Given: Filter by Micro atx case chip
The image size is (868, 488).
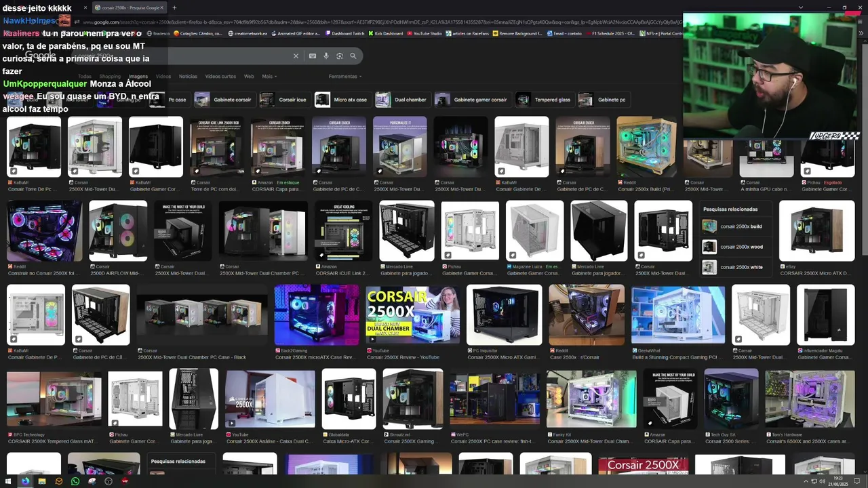Looking at the screenshot, I should click(x=342, y=100).
